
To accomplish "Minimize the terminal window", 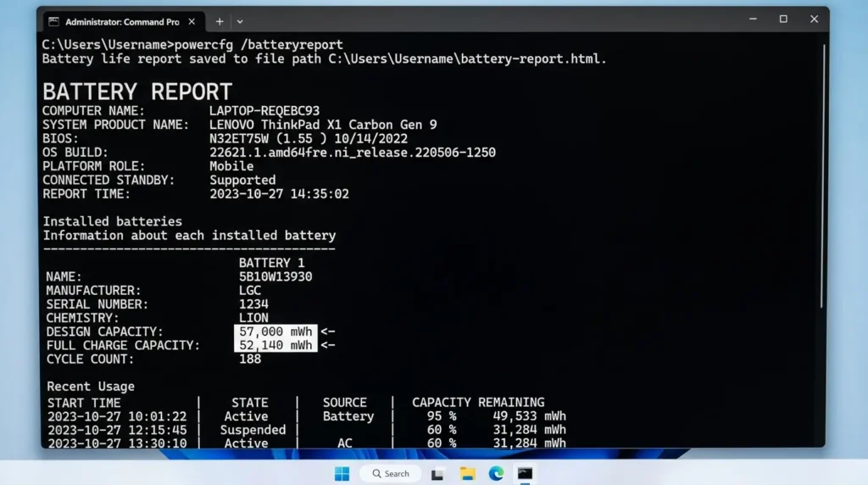I will pyautogui.click(x=753, y=20).
